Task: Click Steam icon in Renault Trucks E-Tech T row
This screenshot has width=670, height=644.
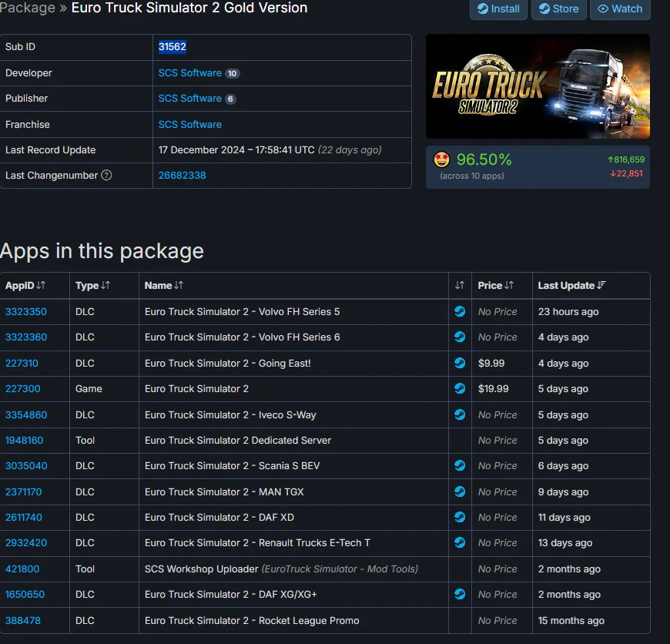Action: [460, 543]
